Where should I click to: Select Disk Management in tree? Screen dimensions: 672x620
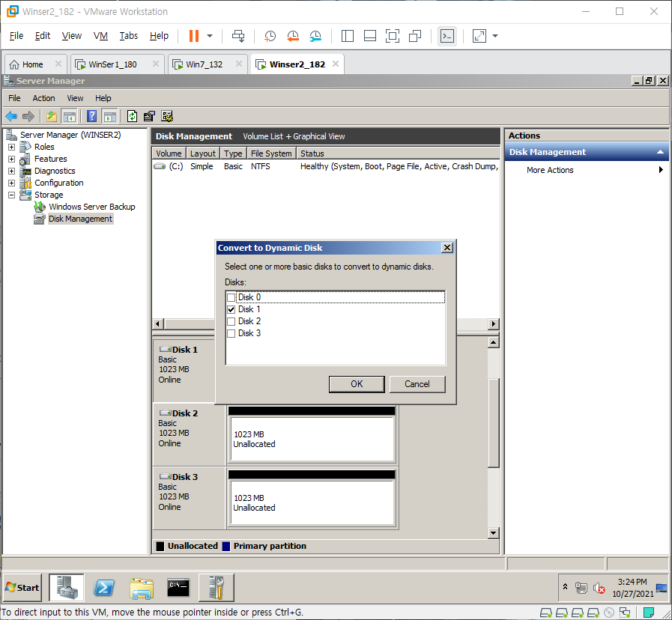pos(80,219)
